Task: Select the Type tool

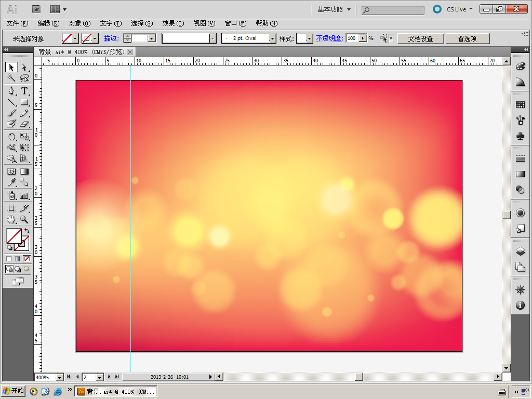Action: (24, 91)
